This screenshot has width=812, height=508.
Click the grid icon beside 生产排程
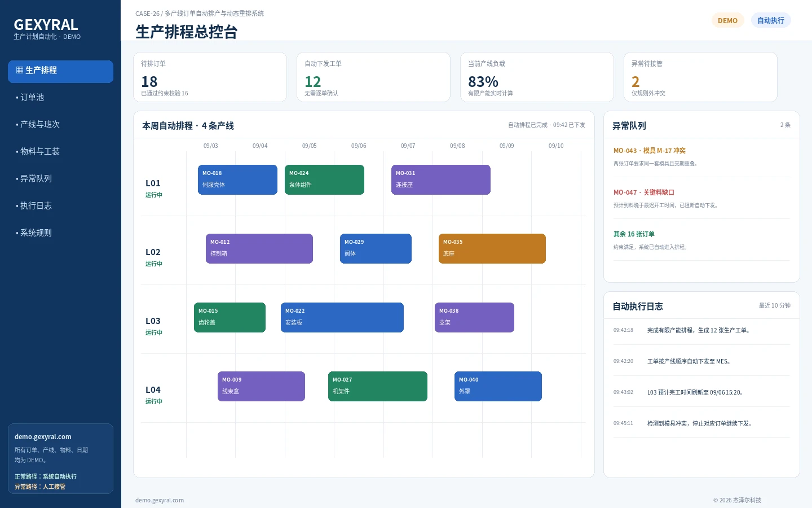[x=20, y=70]
